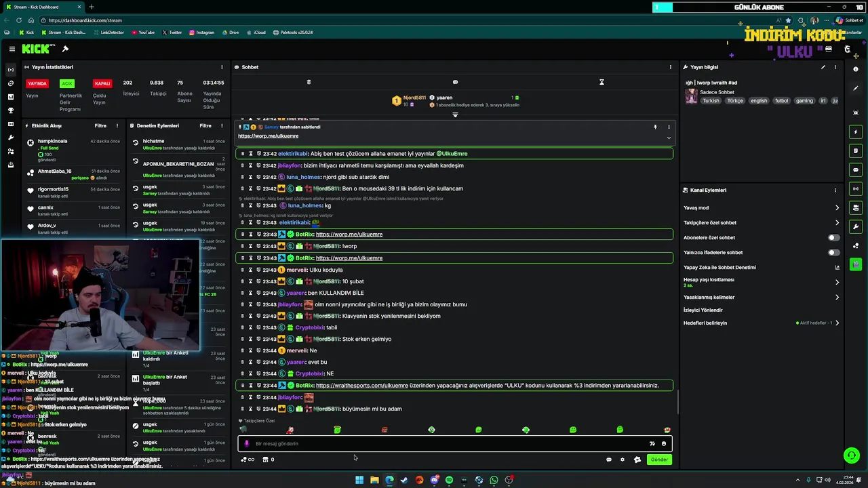868x488 pixels.
Task: Open the hamburger menu beside Kick logo
Action: (12, 49)
